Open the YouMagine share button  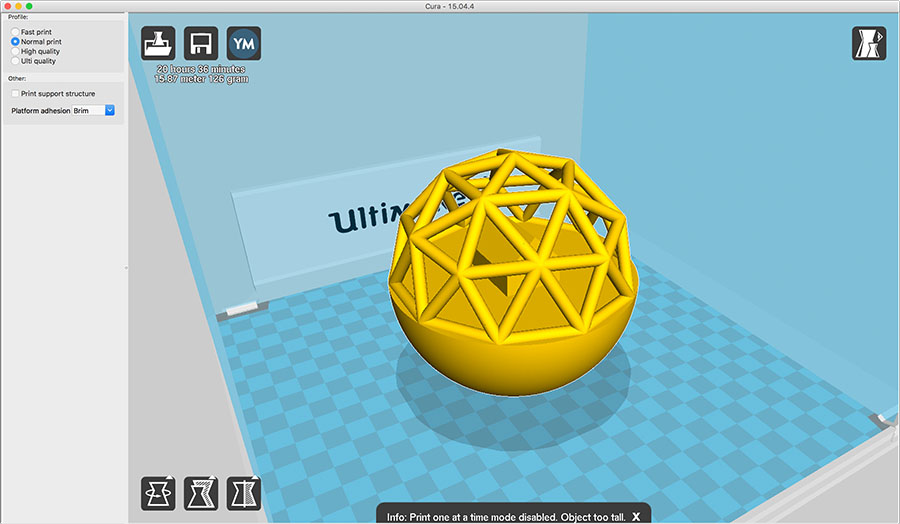(x=244, y=43)
